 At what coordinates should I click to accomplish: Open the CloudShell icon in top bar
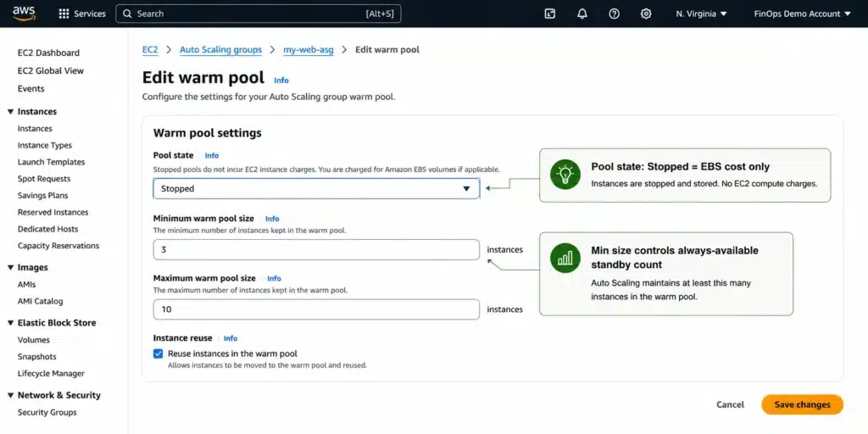[549, 14]
